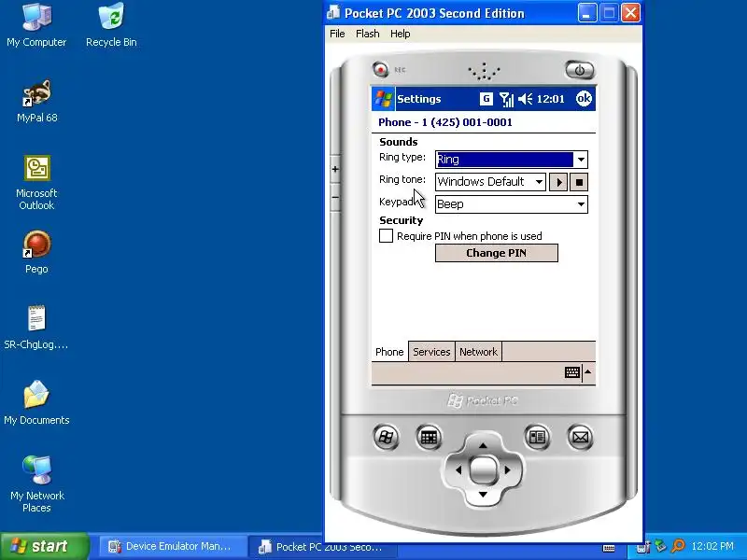Click the hardware Messaging envelope button
This screenshot has height=560, width=747.
point(580,437)
